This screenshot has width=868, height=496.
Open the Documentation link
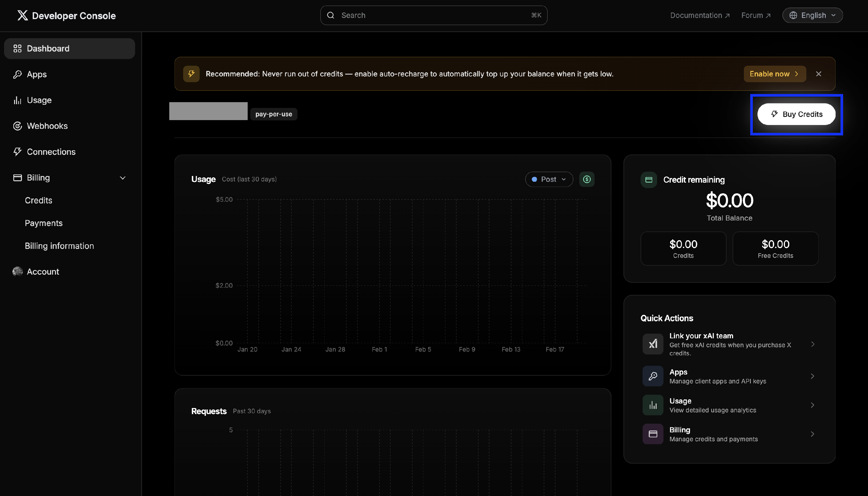pos(699,15)
